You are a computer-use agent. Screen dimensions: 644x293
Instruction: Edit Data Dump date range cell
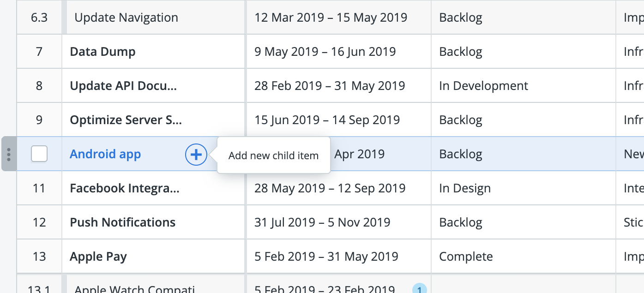339,52
